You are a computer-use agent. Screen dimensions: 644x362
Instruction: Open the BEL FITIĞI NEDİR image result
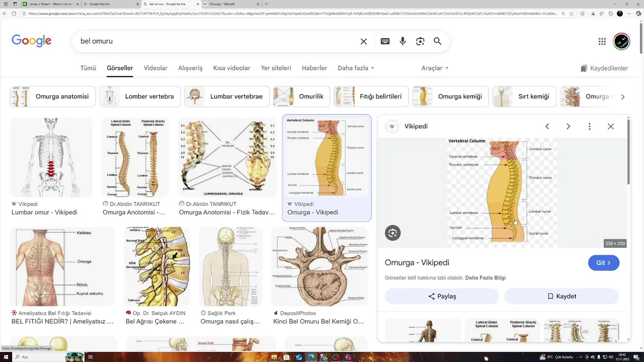click(x=63, y=266)
